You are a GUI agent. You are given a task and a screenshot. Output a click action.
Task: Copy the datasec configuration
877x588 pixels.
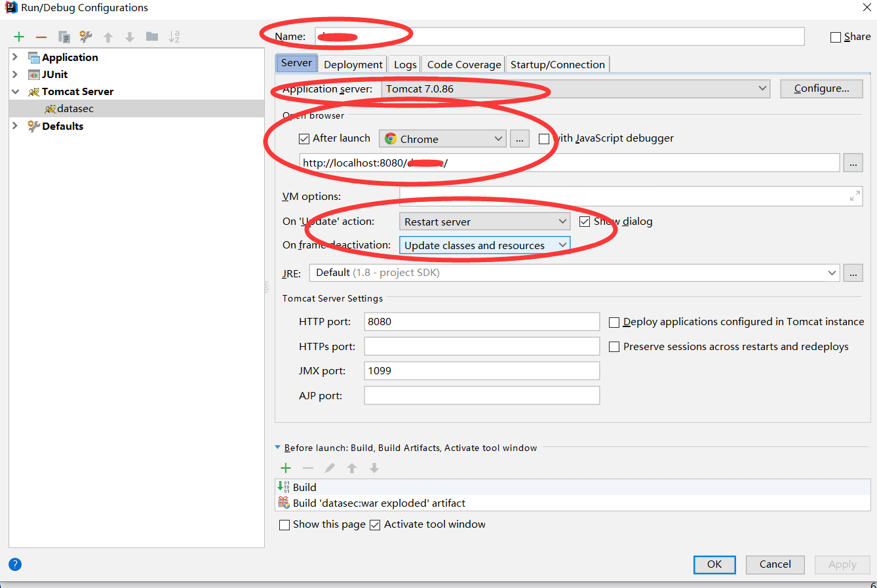pos(63,36)
